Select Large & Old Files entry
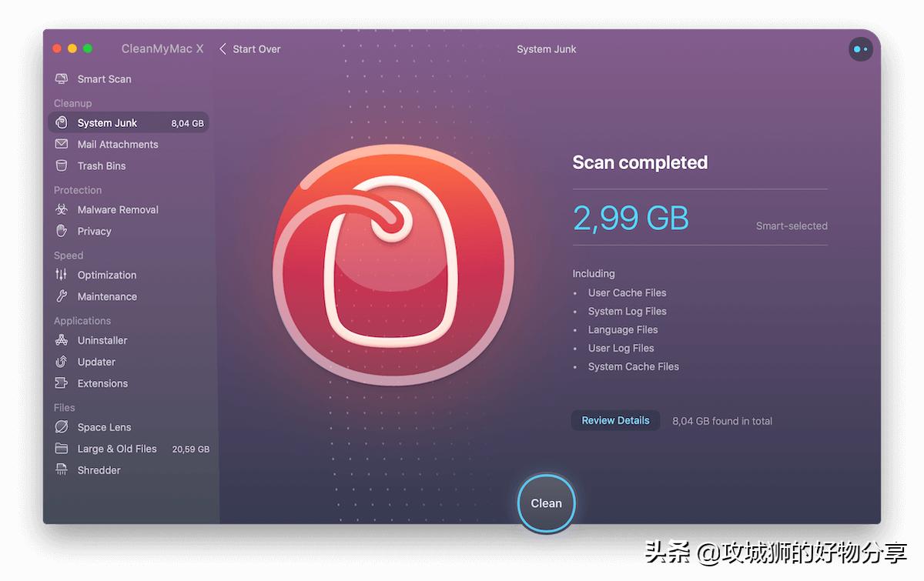Screen dimensions: 924x581 point(128,449)
